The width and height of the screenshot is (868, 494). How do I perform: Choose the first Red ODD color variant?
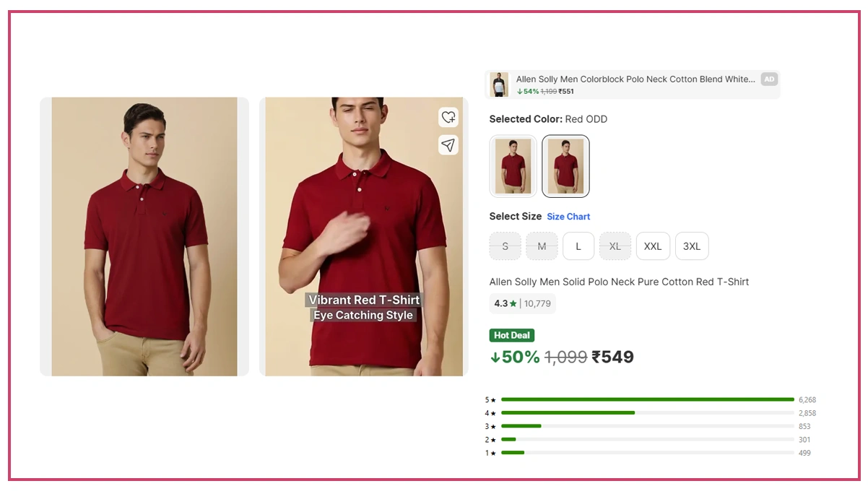pos(513,165)
